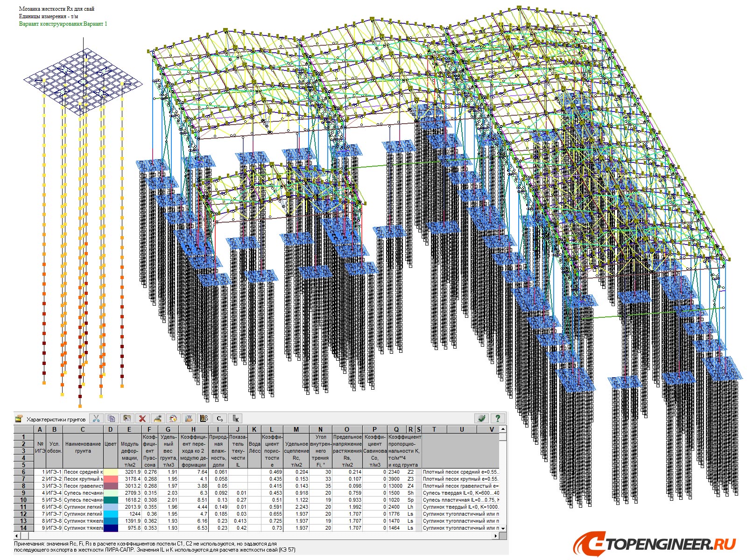
Task: Click the paste icon in soil toolbar
Action: (x=127, y=419)
